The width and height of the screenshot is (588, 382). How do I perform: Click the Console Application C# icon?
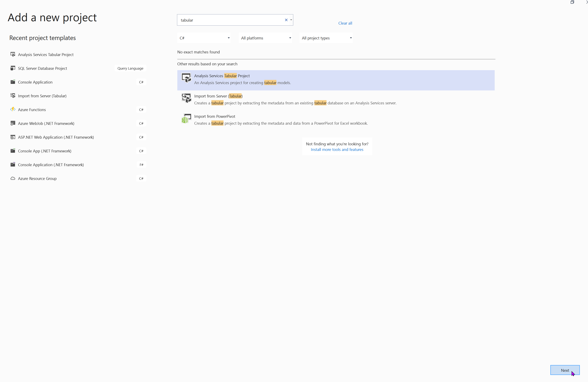click(x=13, y=82)
